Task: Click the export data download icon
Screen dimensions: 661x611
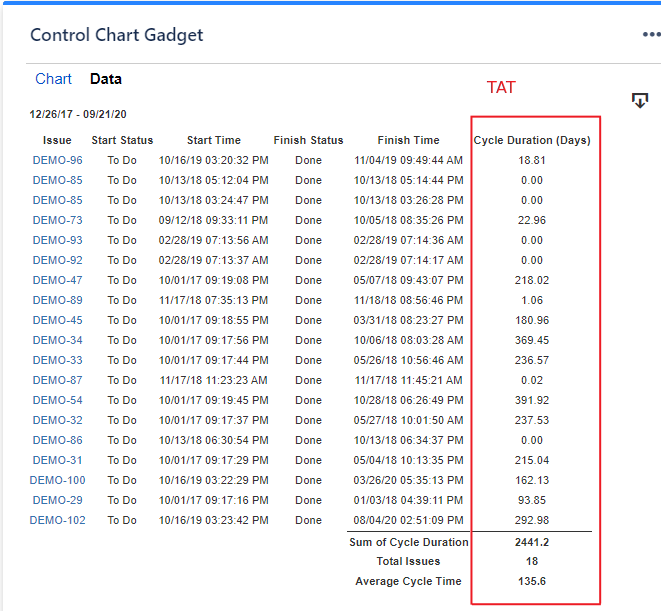Action: (640, 100)
